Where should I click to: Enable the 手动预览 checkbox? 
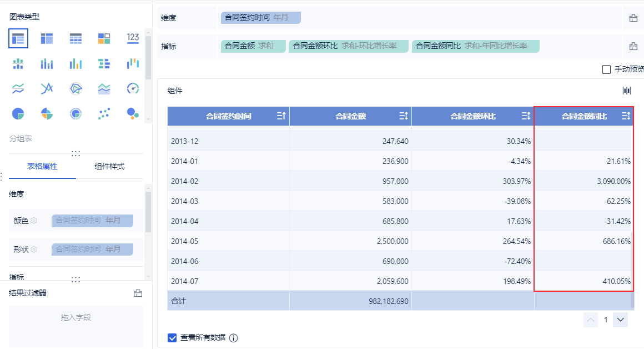pos(606,69)
